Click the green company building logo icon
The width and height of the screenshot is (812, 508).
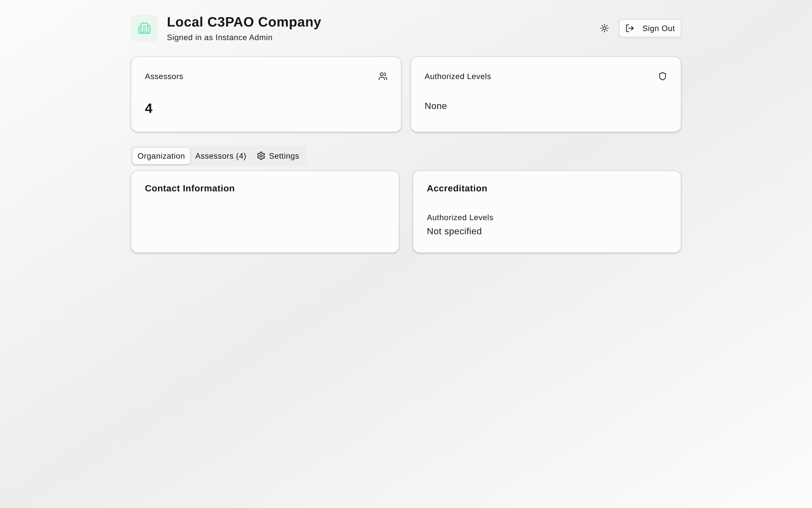coord(144,28)
